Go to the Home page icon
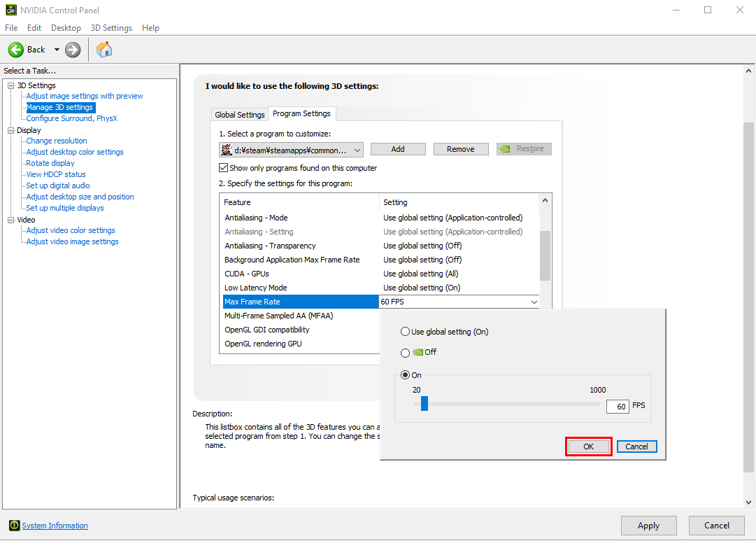Screen dimensions: 756x541 [x=104, y=49]
